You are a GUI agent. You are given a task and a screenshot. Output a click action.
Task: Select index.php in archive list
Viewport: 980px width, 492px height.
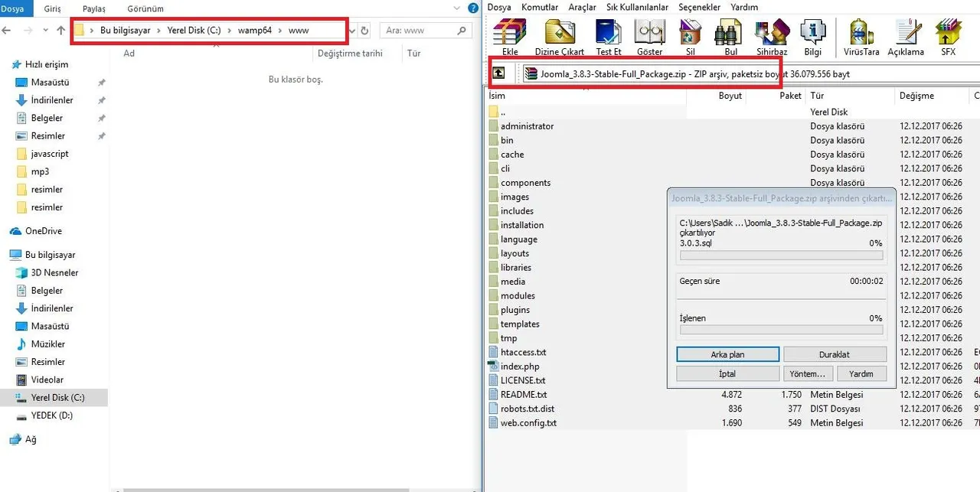pos(520,367)
